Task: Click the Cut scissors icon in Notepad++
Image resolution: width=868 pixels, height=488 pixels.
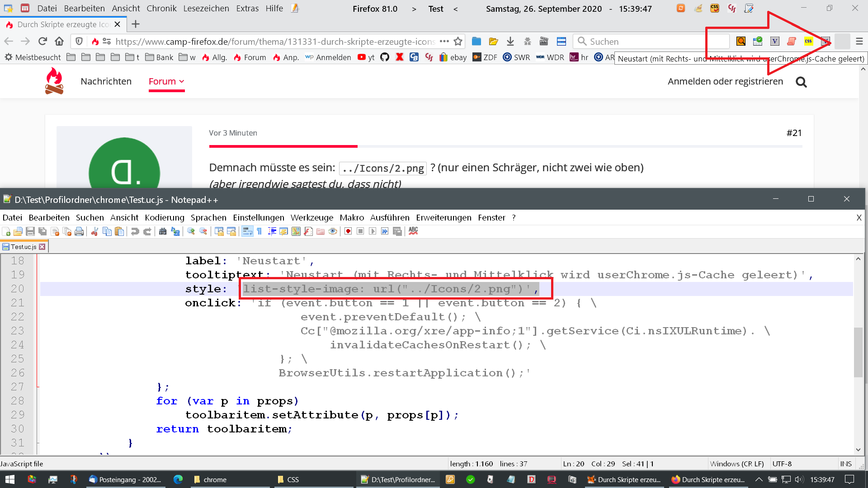Action: [94, 231]
